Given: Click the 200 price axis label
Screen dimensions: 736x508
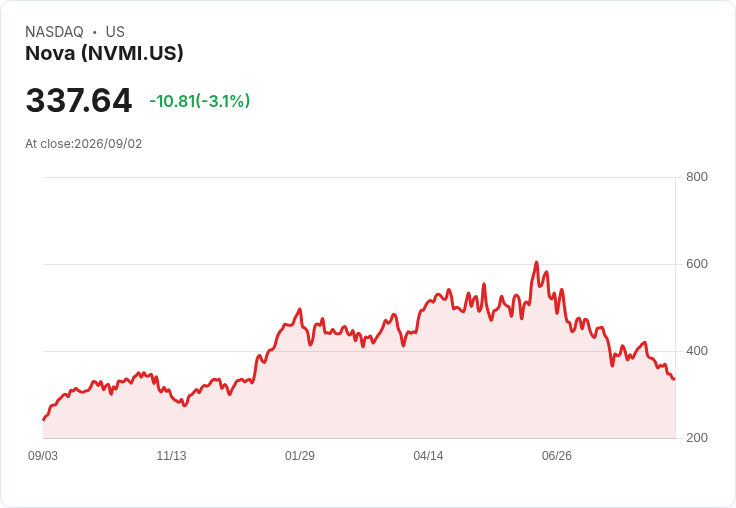Looking at the screenshot, I should tap(697, 438).
